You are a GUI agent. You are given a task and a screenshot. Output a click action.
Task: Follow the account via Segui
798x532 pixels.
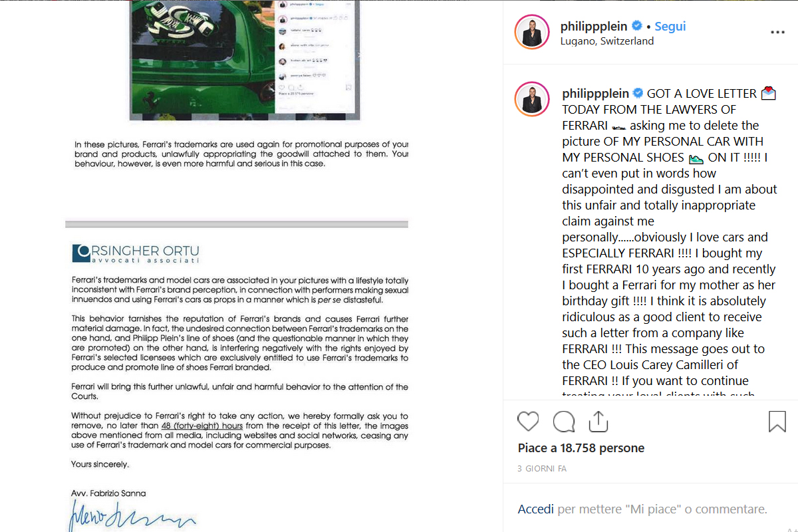coord(670,27)
